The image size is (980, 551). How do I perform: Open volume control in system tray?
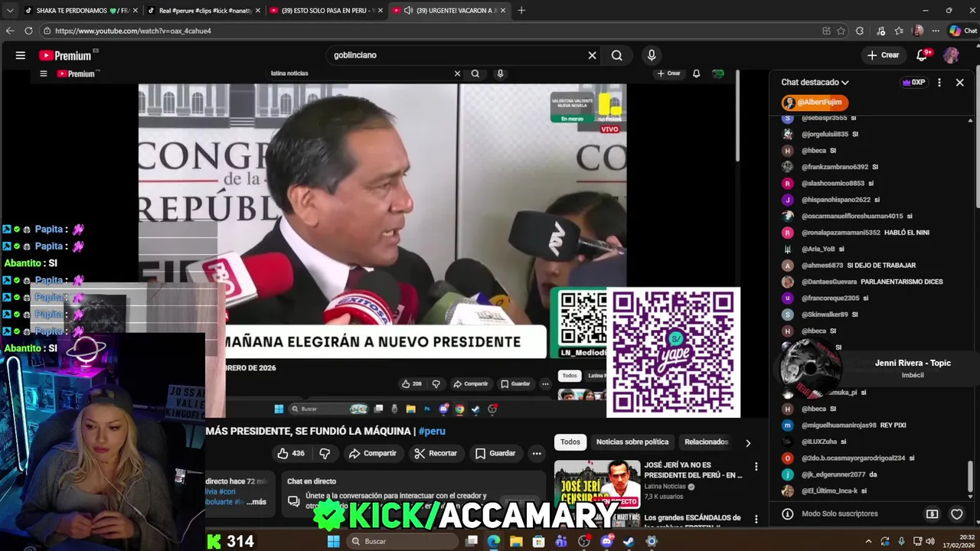click(930, 541)
